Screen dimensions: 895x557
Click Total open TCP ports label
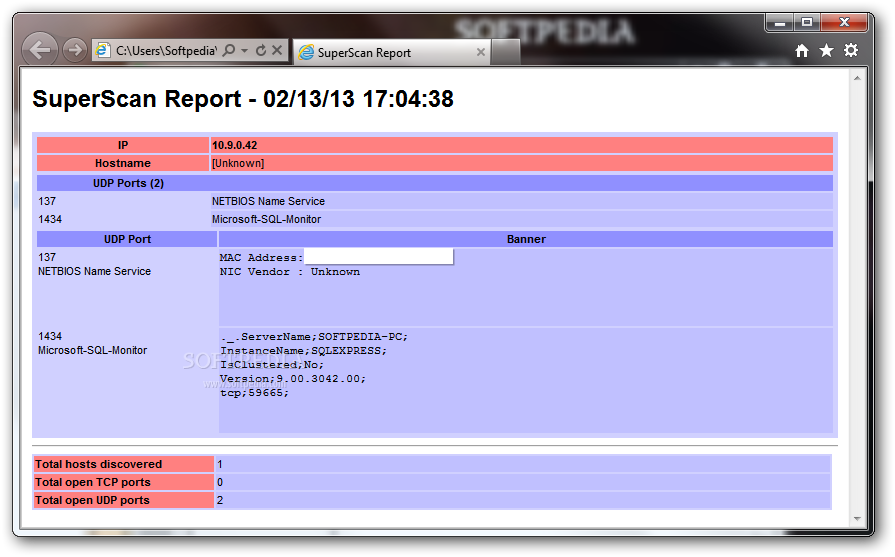(x=93, y=482)
